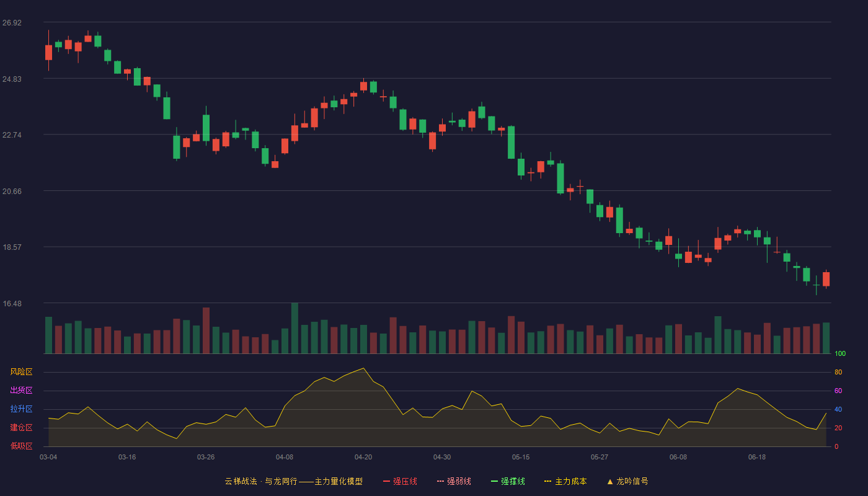Toggle the 云梯战法 · 与龙同行 legend entry
Viewport: 868px width, 496px height.
293,481
